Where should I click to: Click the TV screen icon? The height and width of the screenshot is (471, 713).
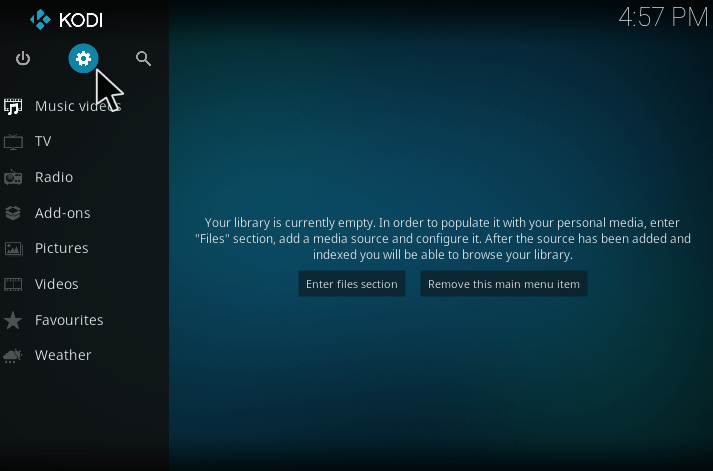click(13, 142)
